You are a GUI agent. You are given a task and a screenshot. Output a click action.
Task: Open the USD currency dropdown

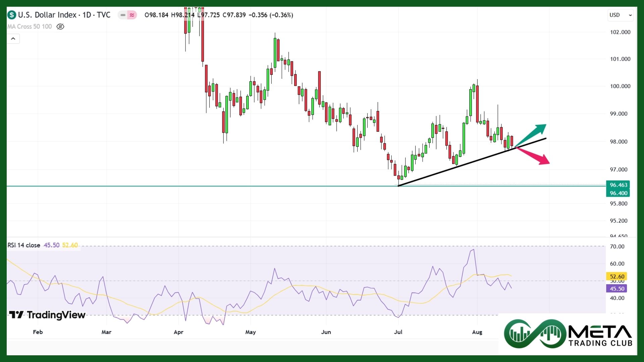620,15
